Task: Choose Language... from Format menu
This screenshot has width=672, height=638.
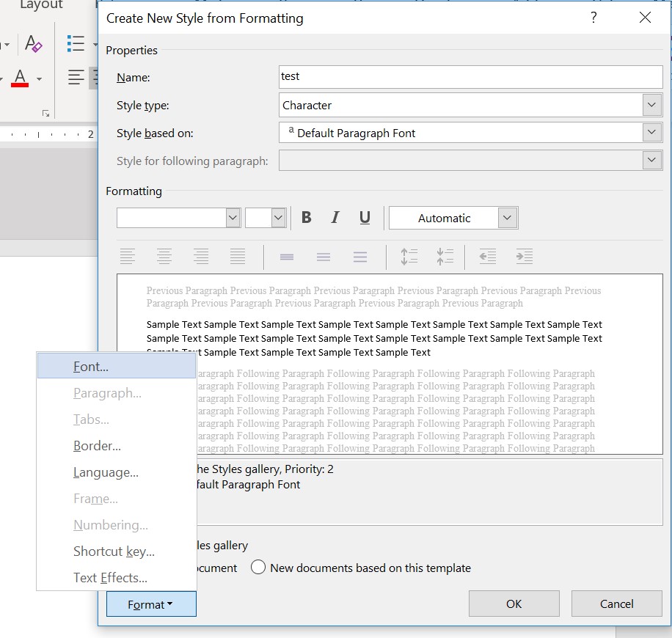Action: (117, 472)
